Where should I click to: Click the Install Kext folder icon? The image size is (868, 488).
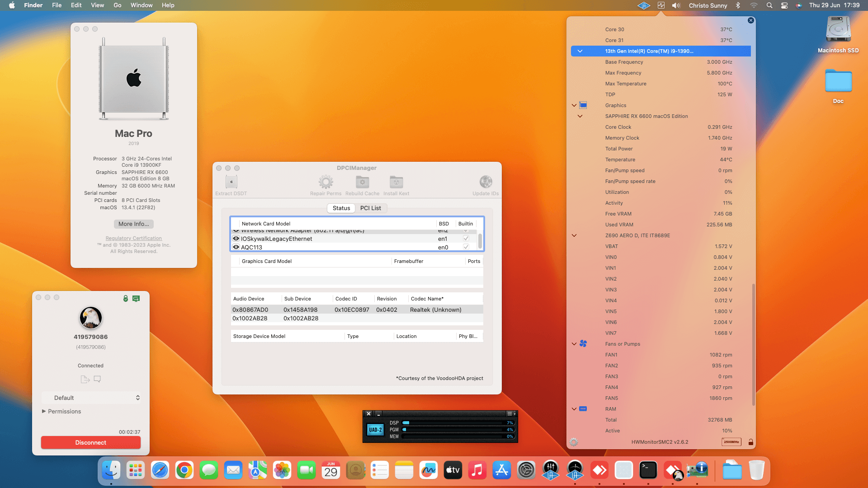(396, 182)
